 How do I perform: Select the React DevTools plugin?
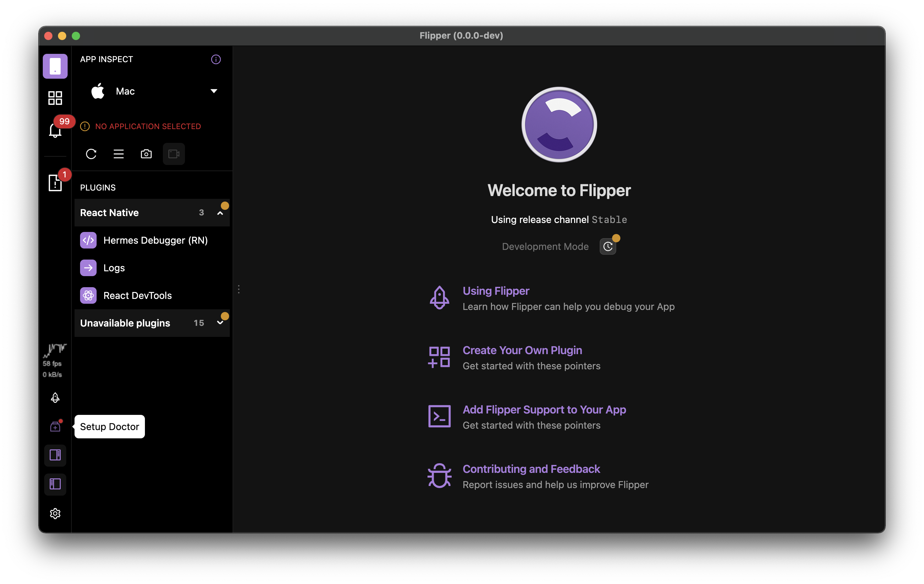coord(137,295)
